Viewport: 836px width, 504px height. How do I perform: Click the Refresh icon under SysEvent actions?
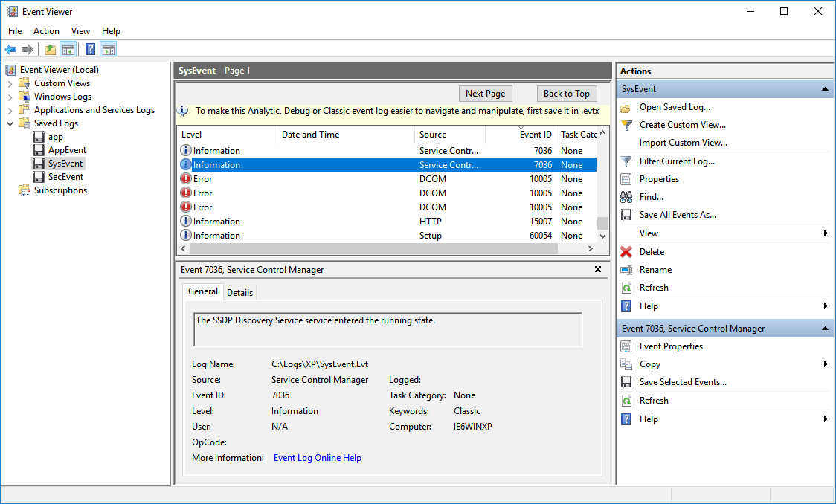(626, 288)
